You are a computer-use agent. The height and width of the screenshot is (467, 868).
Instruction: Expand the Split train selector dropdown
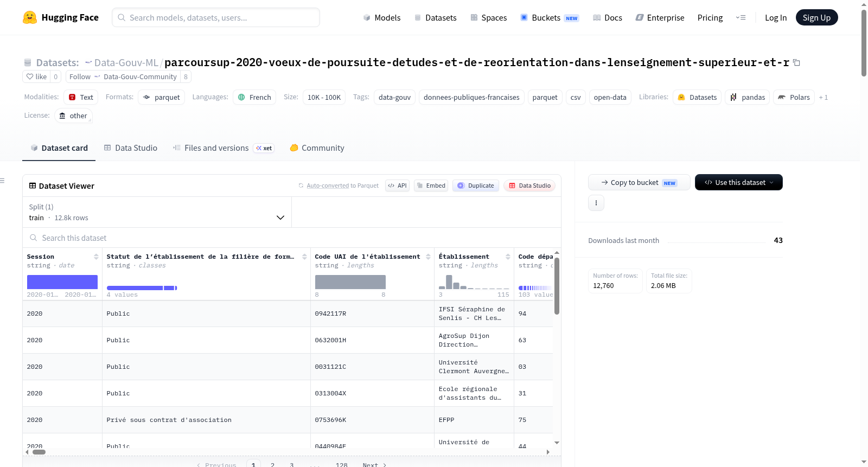[x=157, y=212]
